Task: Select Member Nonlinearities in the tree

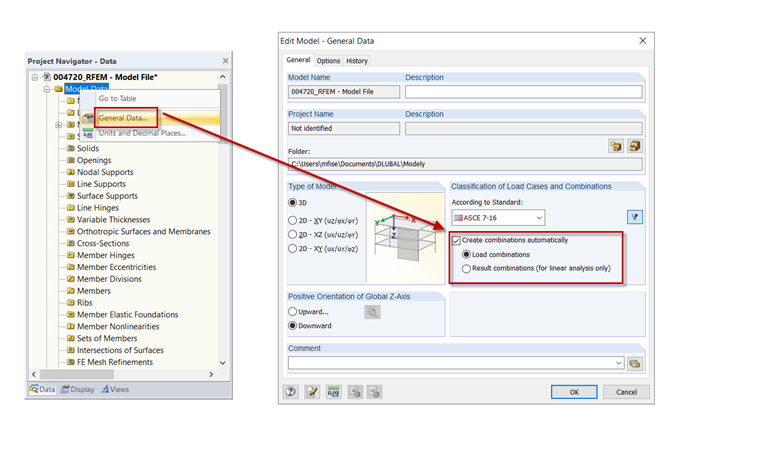Action: point(118,327)
